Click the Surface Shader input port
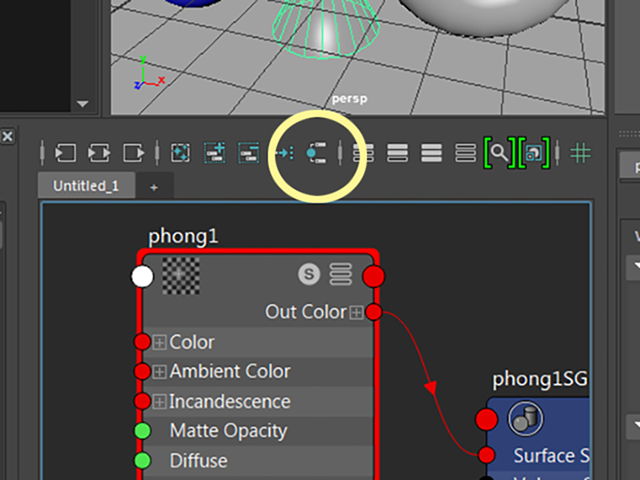 pos(487,455)
